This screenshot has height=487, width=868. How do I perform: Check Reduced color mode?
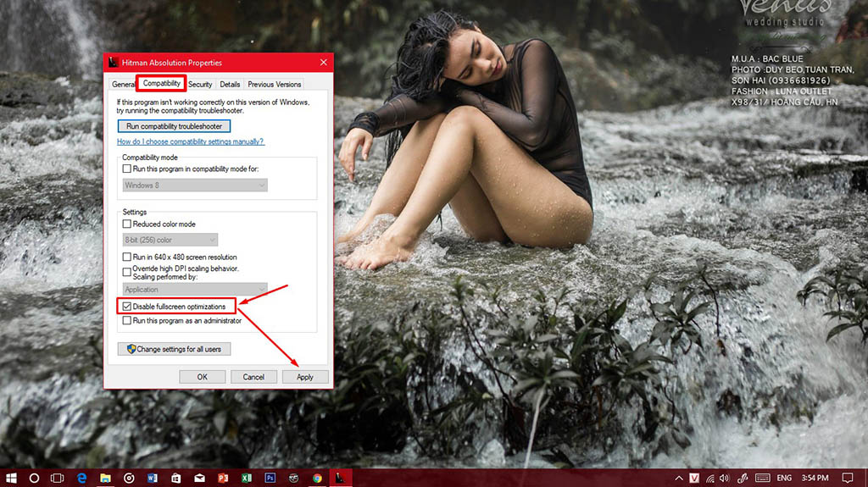click(127, 224)
